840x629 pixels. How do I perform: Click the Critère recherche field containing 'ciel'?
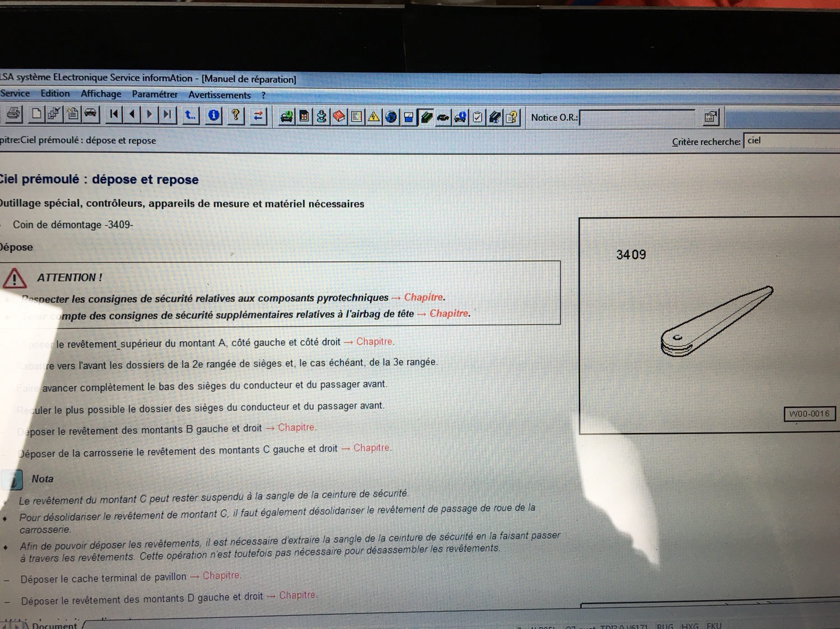tap(790, 141)
